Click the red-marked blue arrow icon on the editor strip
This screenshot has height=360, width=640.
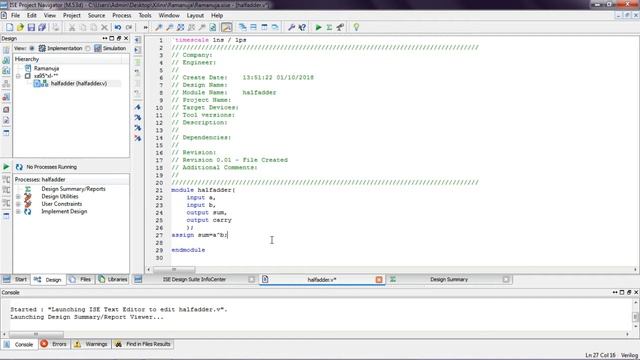coord(138,138)
